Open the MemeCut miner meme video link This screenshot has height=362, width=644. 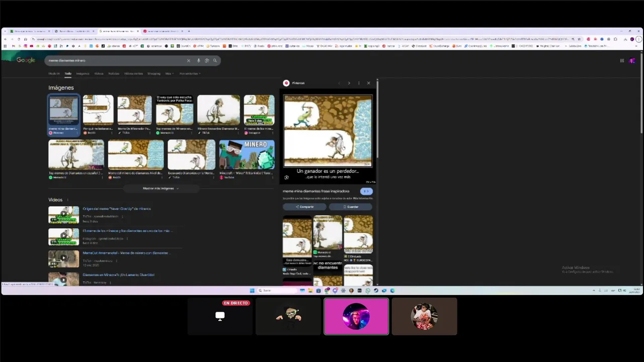126,253
